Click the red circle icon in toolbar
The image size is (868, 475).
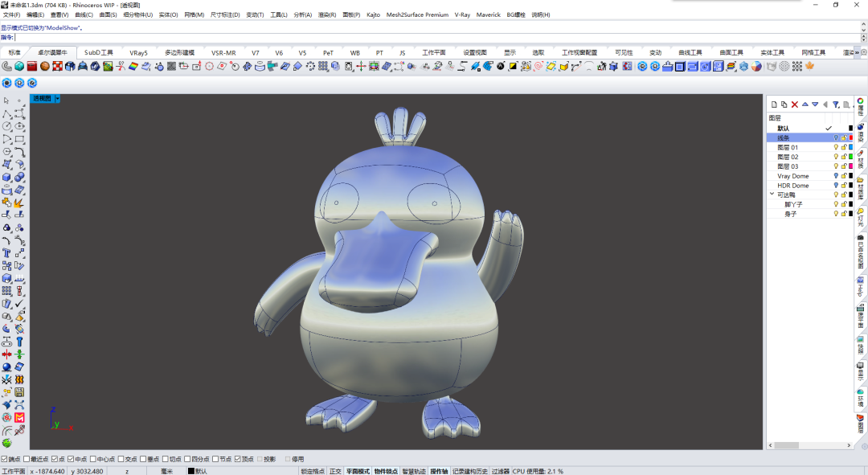pyautogui.click(x=209, y=67)
